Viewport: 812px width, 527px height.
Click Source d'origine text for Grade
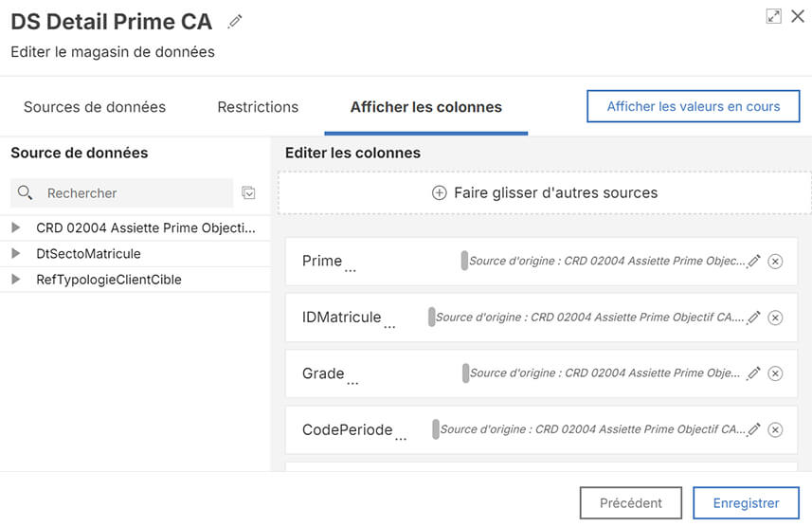click(x=605, y=373)
